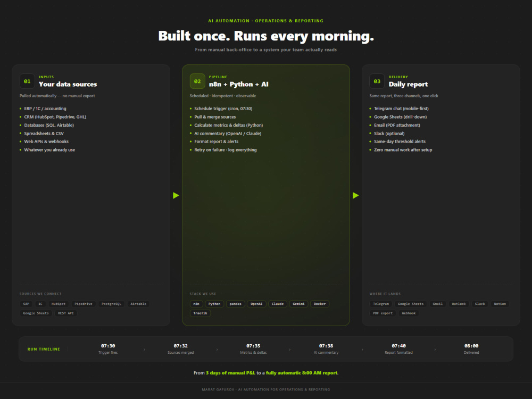Click green arrow between Pipeline and Delivery cards
Image resolution: width=532 pixels, height=399 pixels.
pos(355,195)
